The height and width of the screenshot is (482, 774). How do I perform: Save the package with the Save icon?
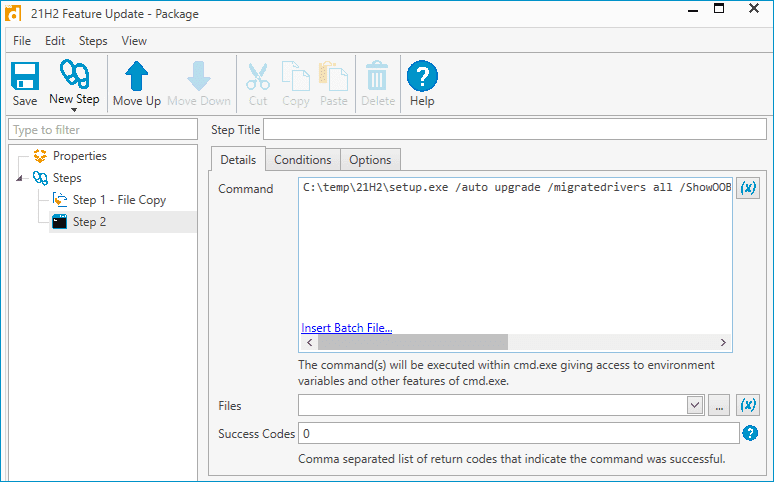(25, 77)
